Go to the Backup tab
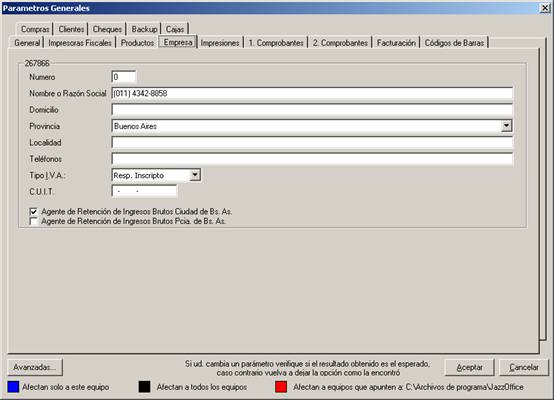The width and height of the screenshot is (554, 400). [x=144, y=29]
